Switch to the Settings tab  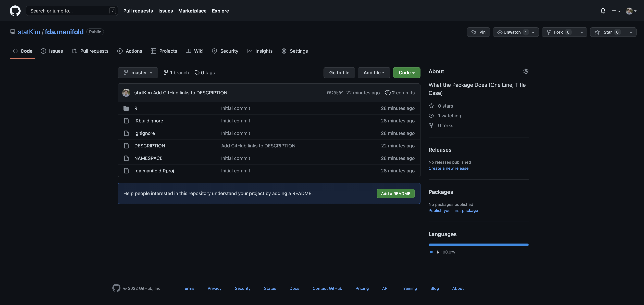coord(294,51)
